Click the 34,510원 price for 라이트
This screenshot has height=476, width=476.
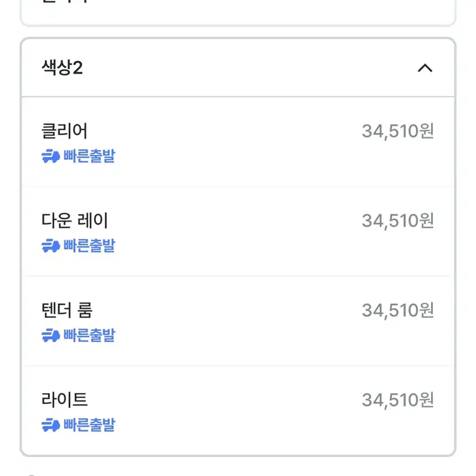[397, 400]
